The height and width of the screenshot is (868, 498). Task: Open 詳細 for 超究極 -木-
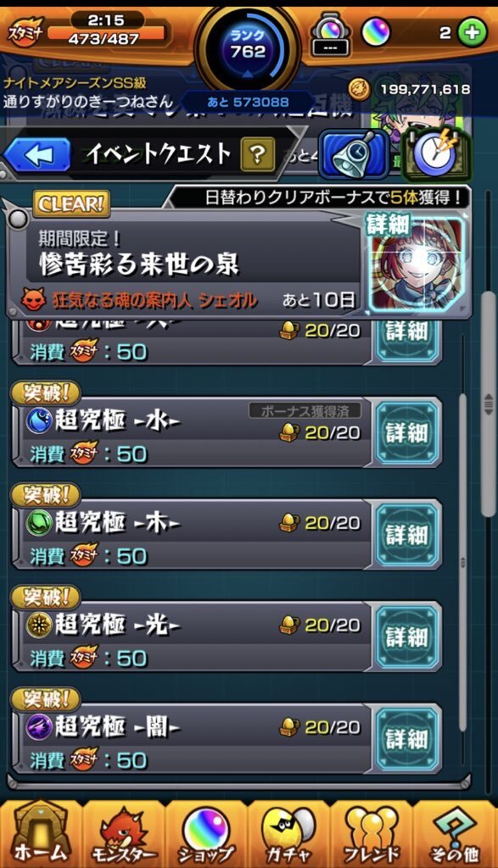(408, 535)
